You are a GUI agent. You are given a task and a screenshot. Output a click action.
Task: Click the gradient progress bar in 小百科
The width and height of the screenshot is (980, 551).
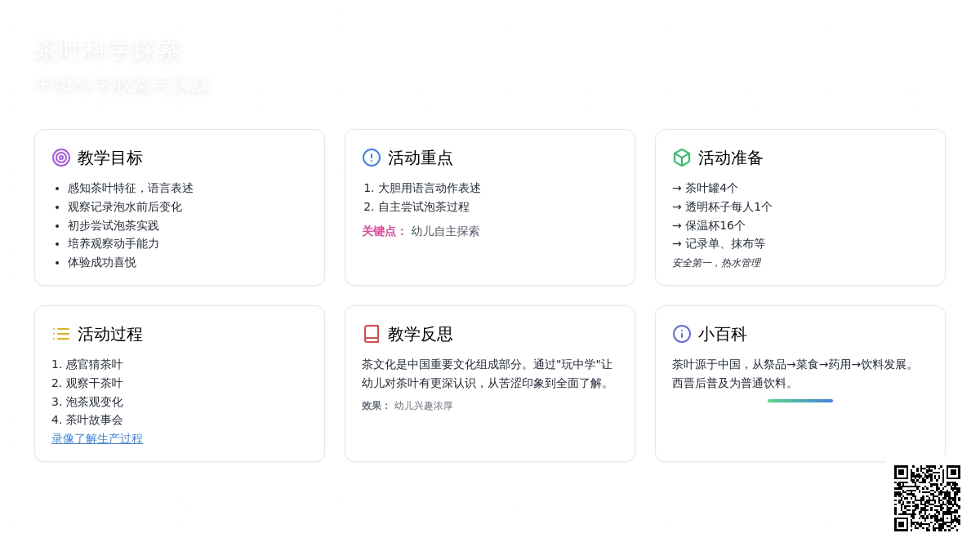click(800, 401)
